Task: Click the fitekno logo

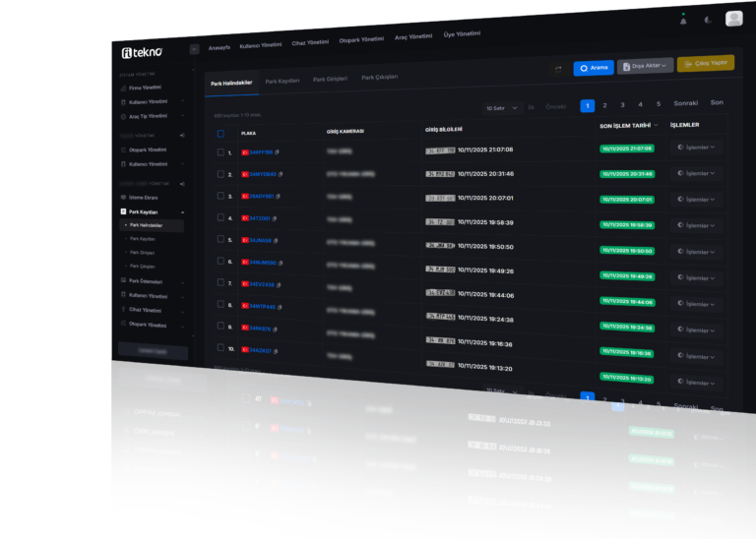Action: (142, 52)
